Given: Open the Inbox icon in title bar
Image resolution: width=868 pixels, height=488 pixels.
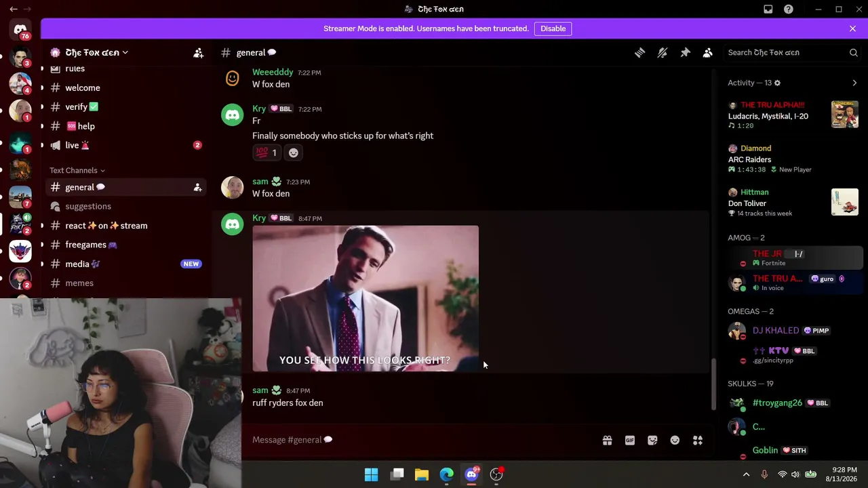Looking at the screenshot, I should [x=768, y=9].
